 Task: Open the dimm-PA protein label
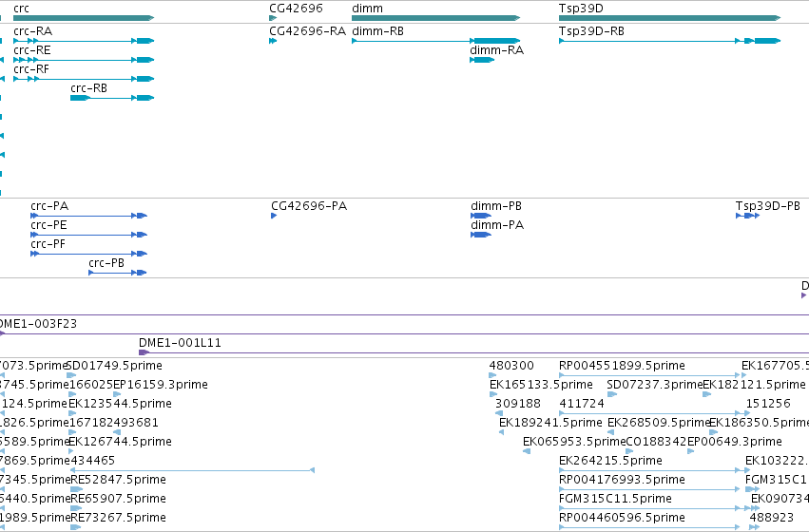(x=497, y=225)
